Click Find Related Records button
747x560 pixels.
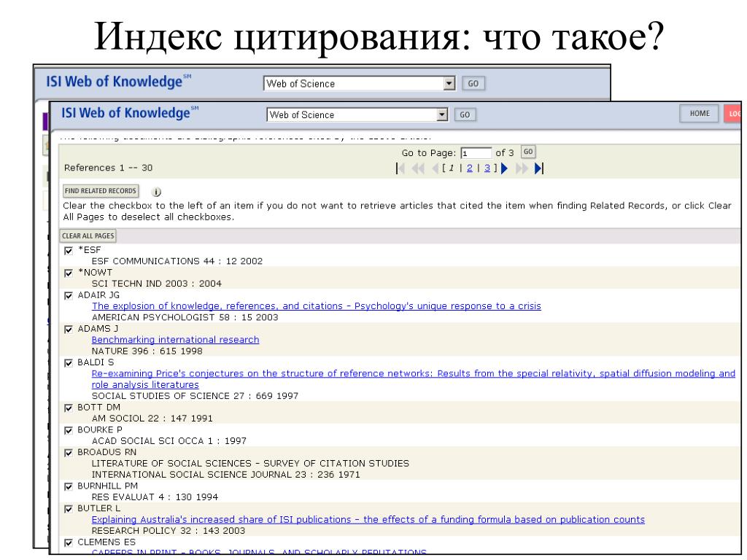click(101, 191)
